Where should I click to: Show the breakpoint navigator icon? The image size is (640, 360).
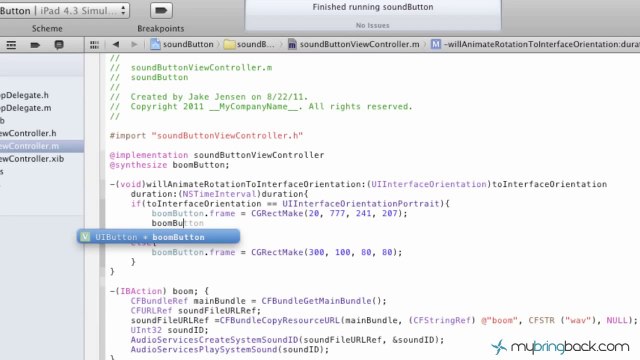tap(35, 45)
